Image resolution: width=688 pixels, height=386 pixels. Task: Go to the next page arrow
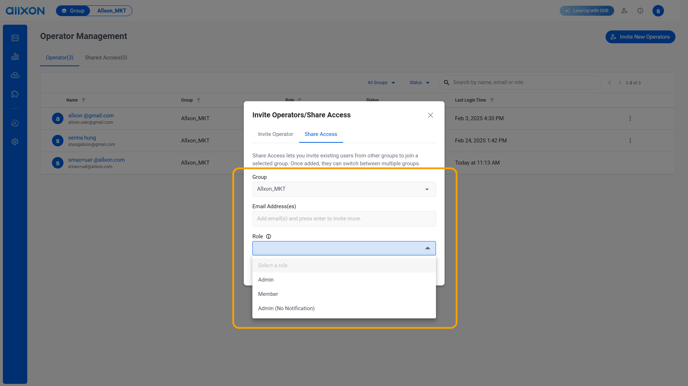[x=620, y=82]
